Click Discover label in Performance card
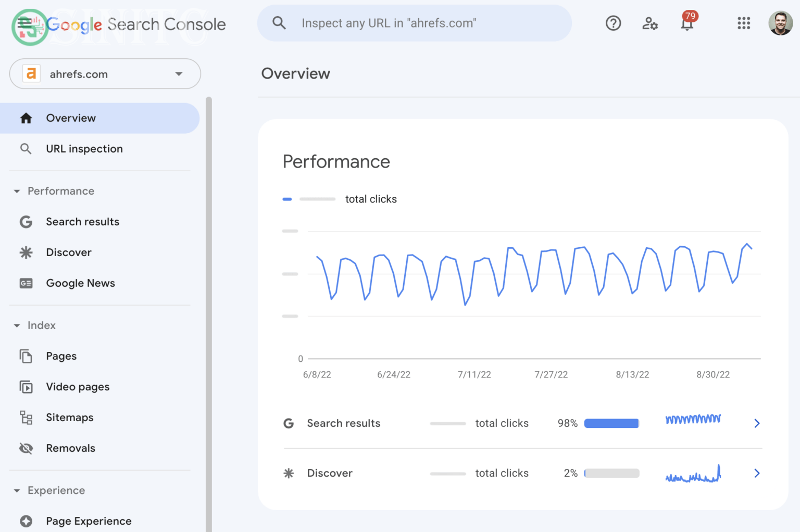The image size is (800, 532). [x=330, y=473]
